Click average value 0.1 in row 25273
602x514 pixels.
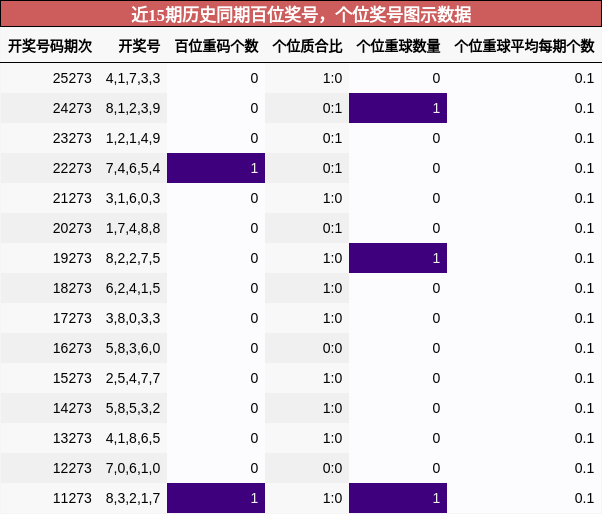pyautogui.click(x=584, y=78)
